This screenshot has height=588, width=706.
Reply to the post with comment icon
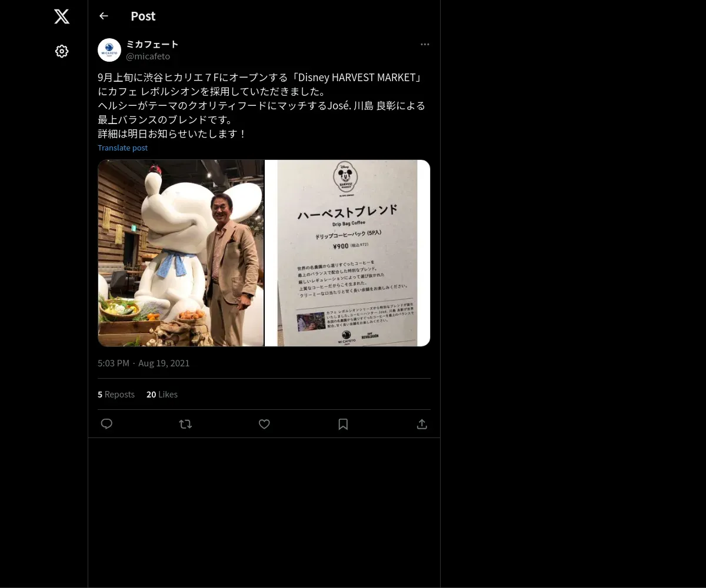click(x=106, y=424)
